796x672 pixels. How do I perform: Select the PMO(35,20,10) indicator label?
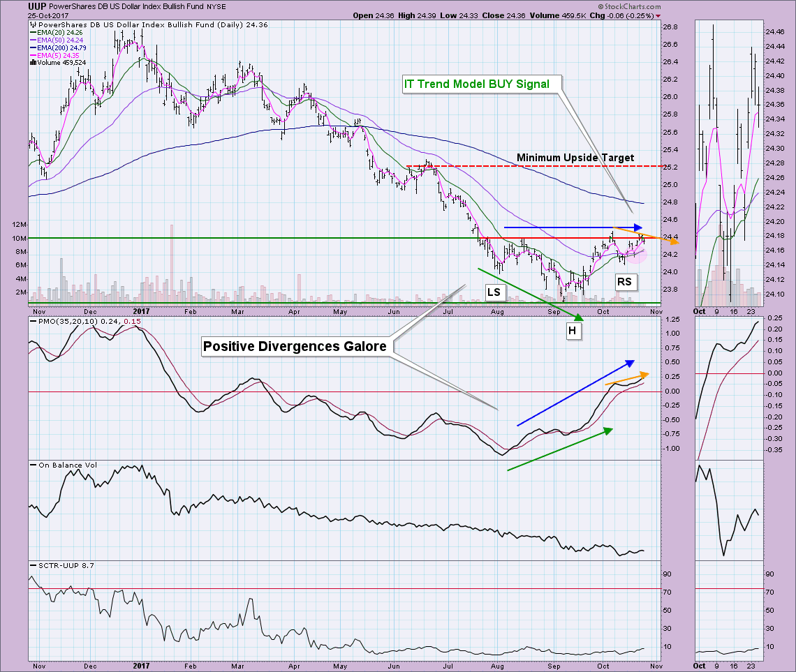pyautogui.click(x=84, y=322)
